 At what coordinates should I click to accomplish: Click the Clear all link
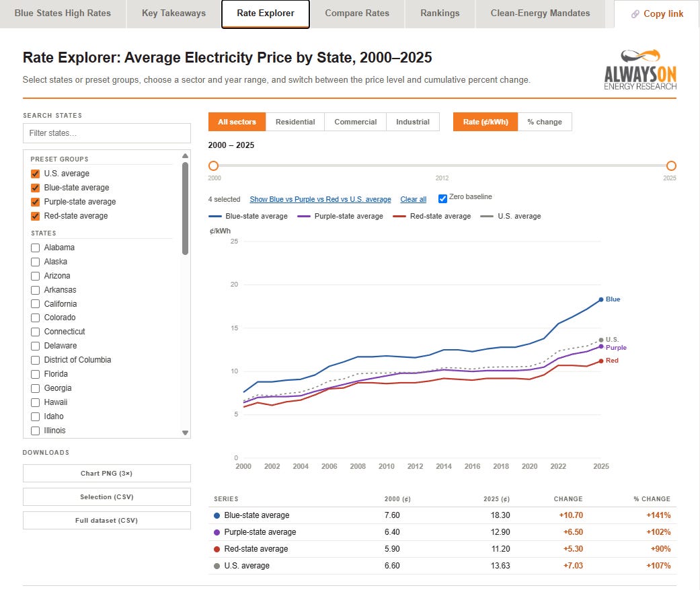click(x=413, y=199)
